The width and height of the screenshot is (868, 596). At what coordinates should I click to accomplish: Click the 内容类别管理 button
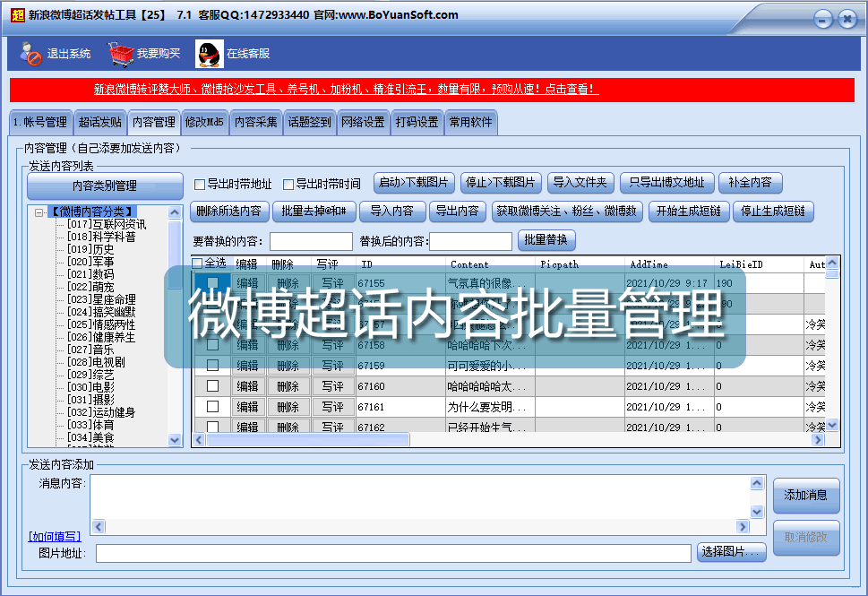click(x=105, y=186)
